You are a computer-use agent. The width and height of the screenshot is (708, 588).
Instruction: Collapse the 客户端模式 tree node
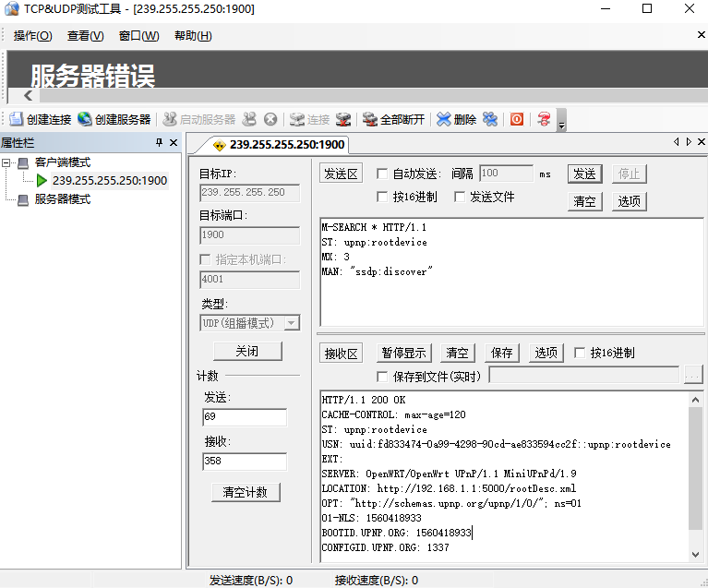point(6,162)
